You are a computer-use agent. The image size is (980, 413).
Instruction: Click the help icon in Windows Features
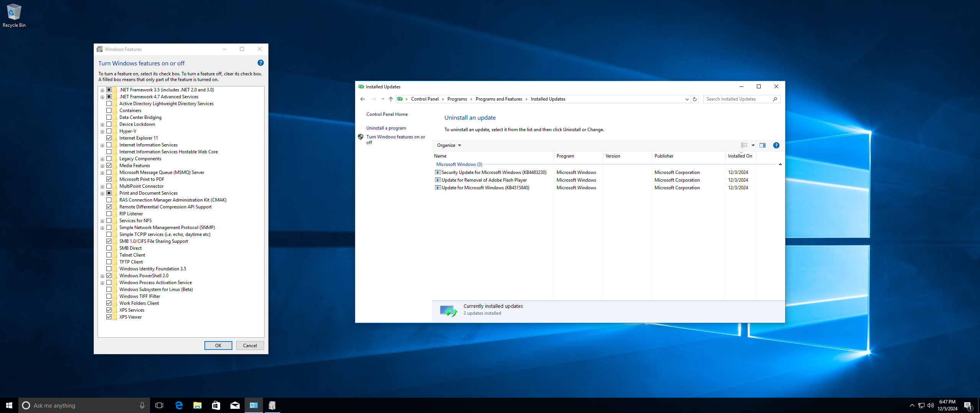pos(260,63)
